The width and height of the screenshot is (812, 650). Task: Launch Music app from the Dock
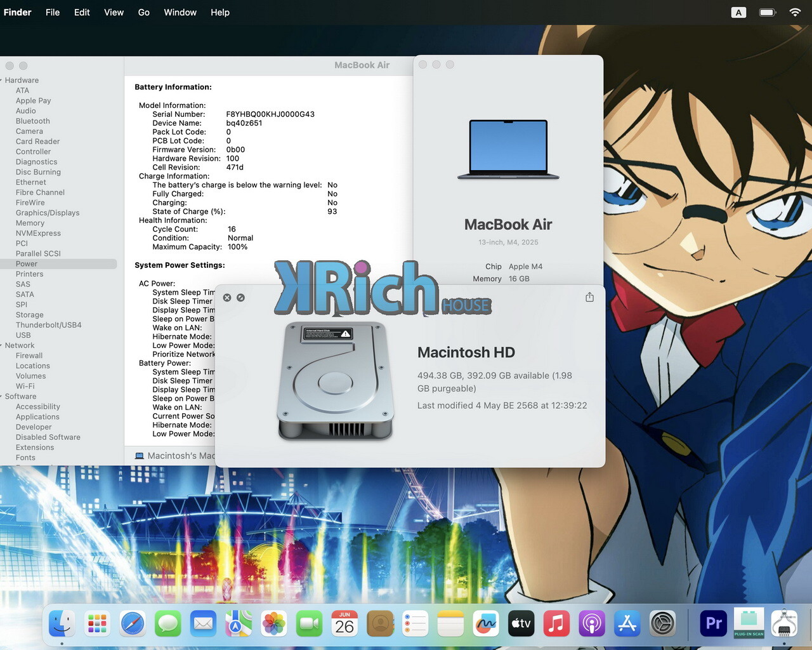556,624
